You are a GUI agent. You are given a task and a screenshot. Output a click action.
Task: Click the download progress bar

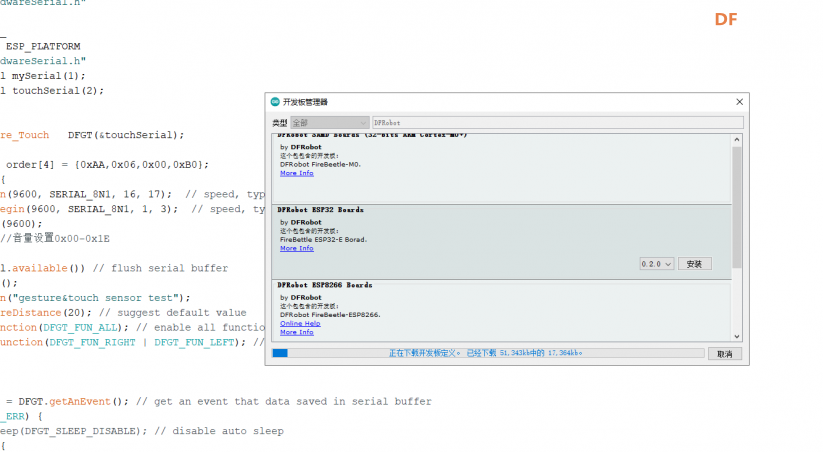click(x=488, y=353)
